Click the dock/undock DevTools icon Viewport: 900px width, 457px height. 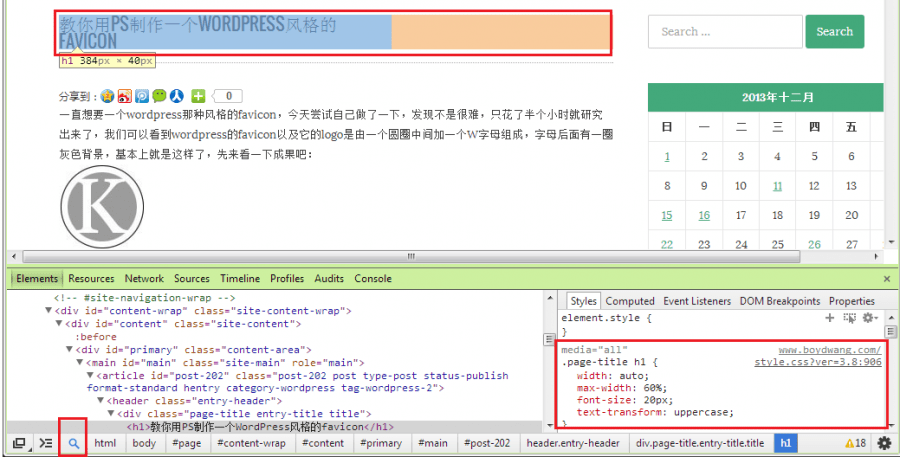[x=19, y=443]
